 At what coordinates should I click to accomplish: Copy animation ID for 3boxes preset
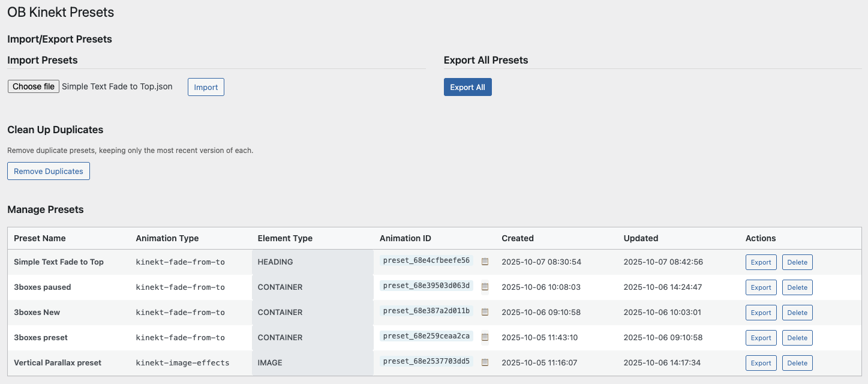(485, 337)
